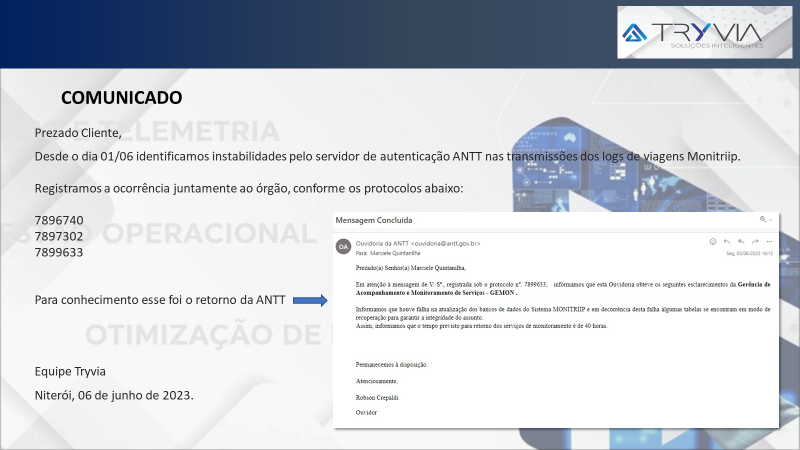Viewport: 800px width, 450px height.
Task: Click the 'Equipe Tryvia' signature
Action: (x=70, y=371)
